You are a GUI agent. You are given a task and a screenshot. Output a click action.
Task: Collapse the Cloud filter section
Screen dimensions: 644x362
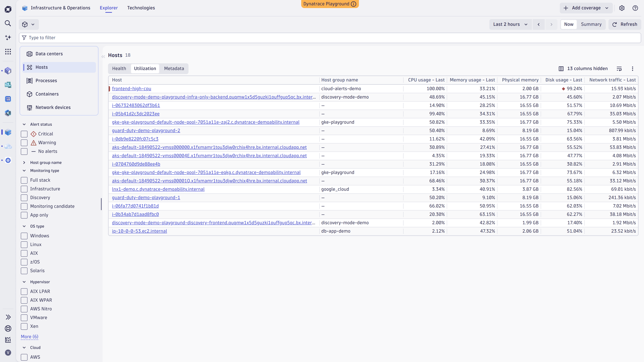pos(24,348)
